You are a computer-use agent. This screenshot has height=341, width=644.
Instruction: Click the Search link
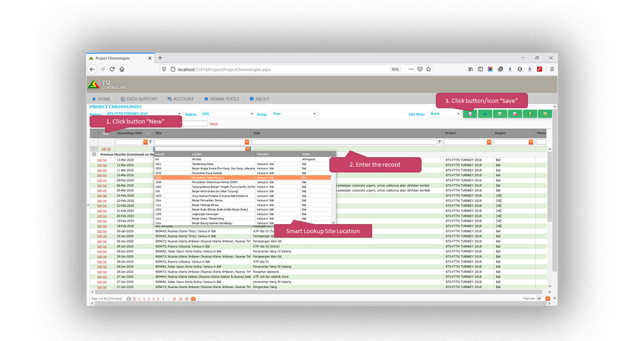[213, 123]
